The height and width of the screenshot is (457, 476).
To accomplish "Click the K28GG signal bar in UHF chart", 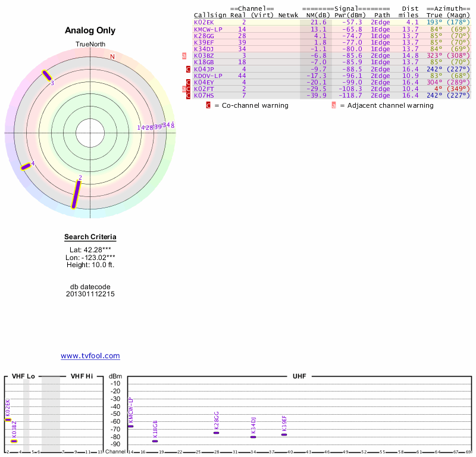I will (x=216, y=433).
